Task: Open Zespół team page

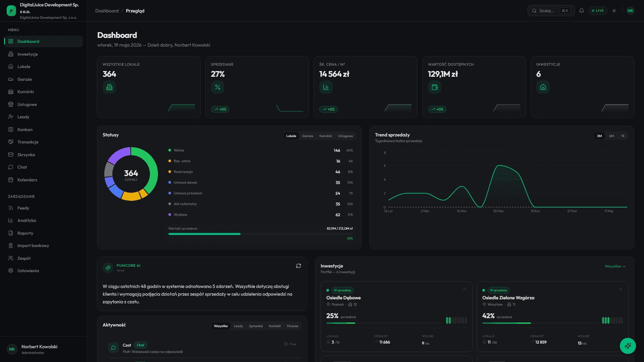Action: click(x=43, y=258)
